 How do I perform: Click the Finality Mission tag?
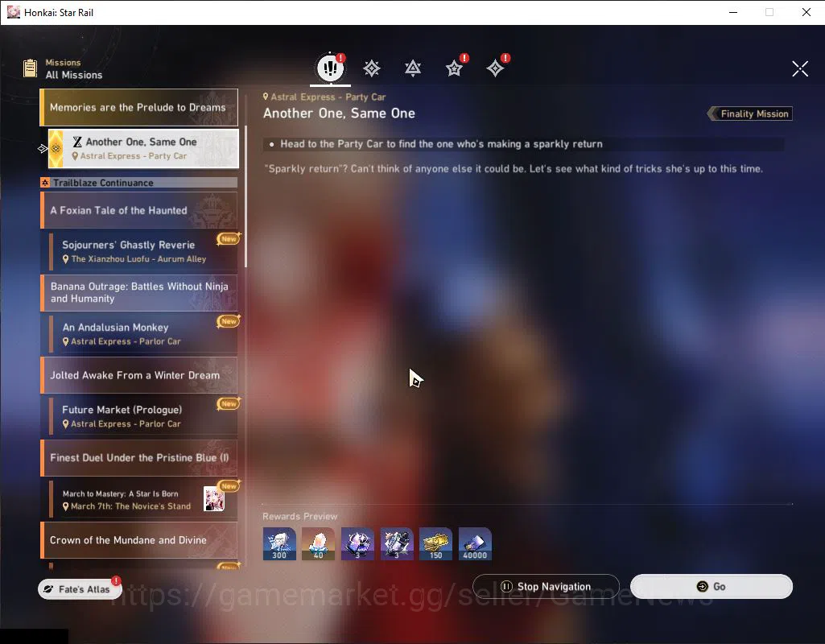pos(750,114)
